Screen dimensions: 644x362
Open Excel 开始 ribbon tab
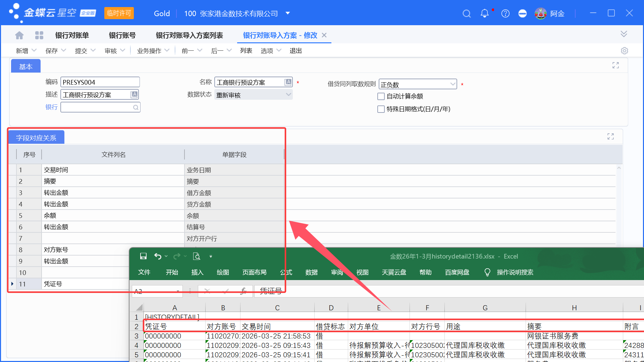[172, 272]
